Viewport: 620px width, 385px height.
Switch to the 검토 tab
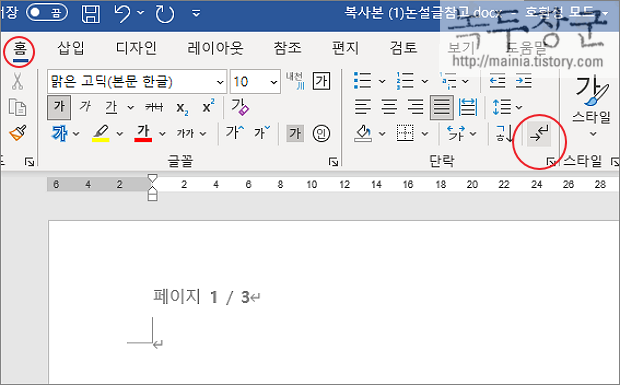click(403, 48)
